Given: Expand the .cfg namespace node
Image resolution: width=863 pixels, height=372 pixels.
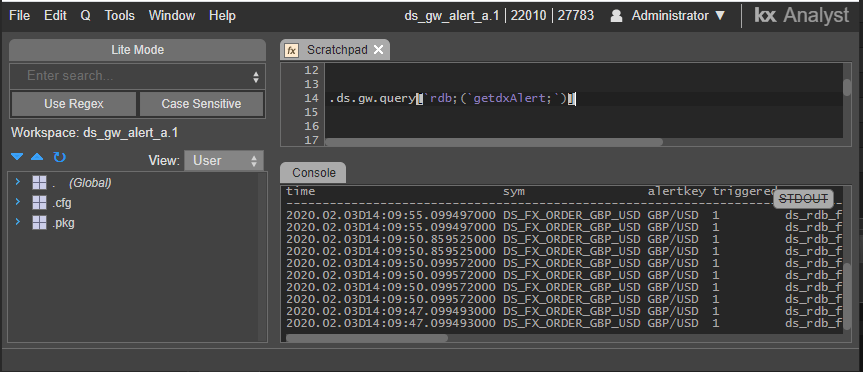Looking at the screenshot, I should coord(18,202).
